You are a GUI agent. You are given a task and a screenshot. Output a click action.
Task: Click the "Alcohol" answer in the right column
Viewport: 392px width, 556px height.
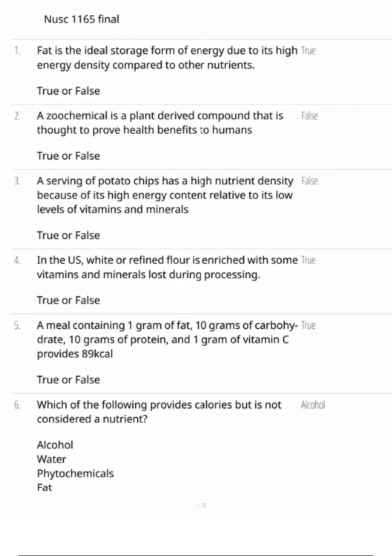pyautogui.click(x=313, y=405)
